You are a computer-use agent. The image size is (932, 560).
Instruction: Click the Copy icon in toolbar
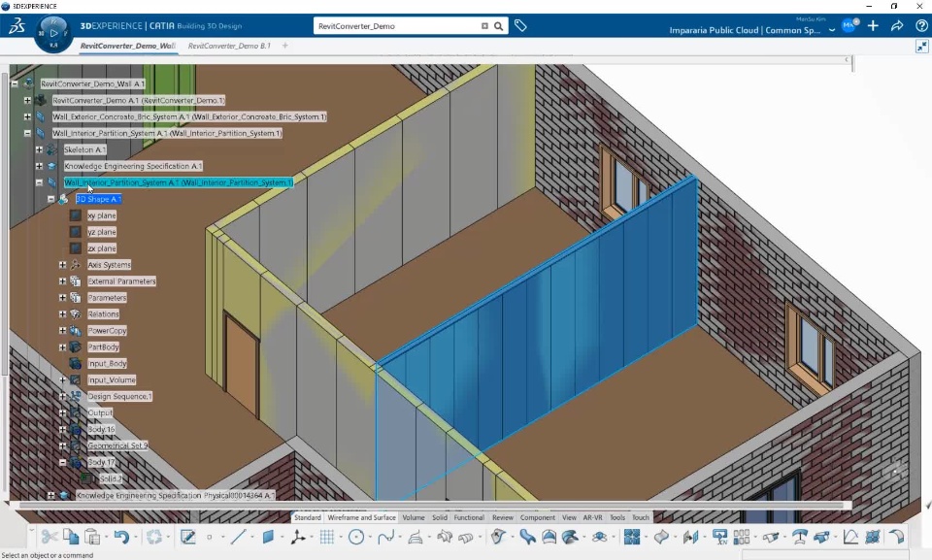pos(71,537)
